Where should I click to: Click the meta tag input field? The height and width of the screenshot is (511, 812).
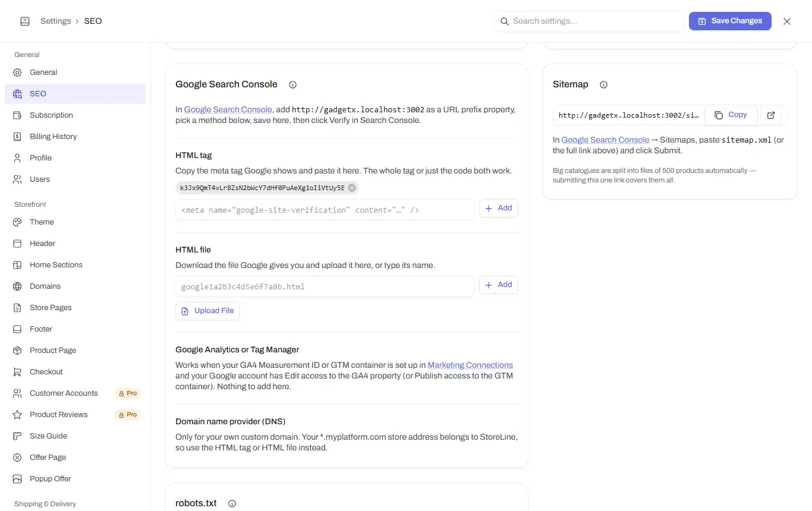coord(325,210)
